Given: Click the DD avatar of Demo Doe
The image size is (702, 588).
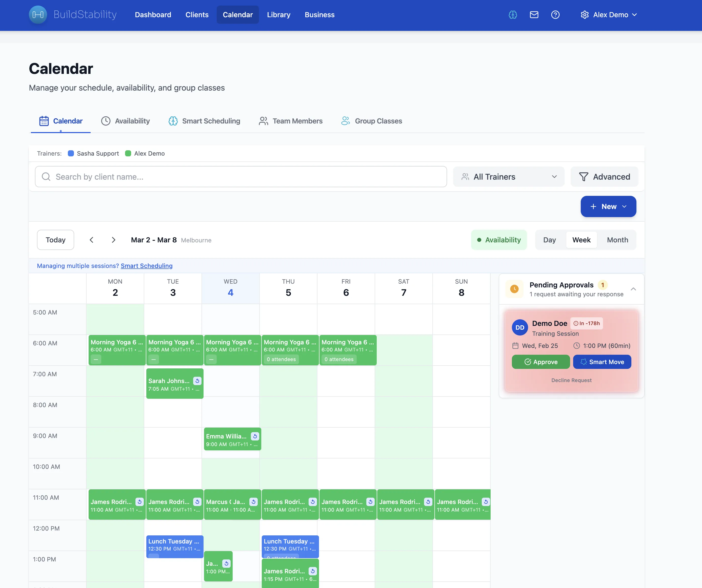Looking at the screenshot, I should (x=520, y=328).
